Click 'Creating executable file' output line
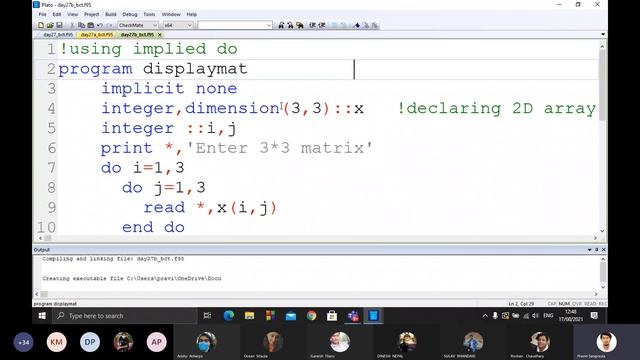This screenshot has height=360, width=640. [x=132, y=278]
